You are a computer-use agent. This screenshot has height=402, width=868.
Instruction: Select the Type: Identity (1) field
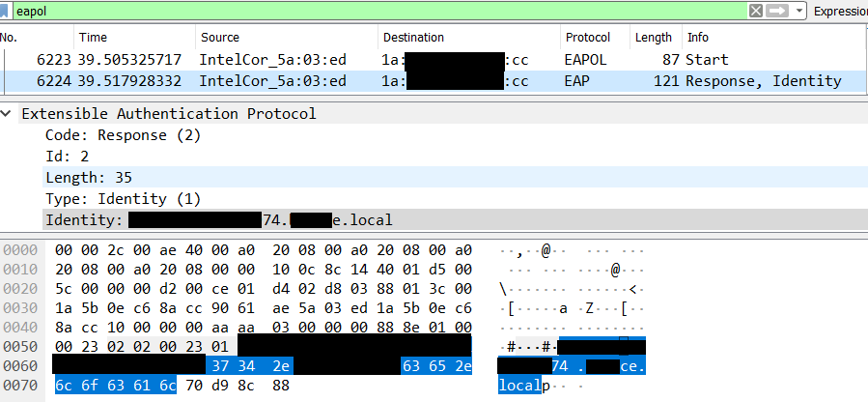(123, 199)
